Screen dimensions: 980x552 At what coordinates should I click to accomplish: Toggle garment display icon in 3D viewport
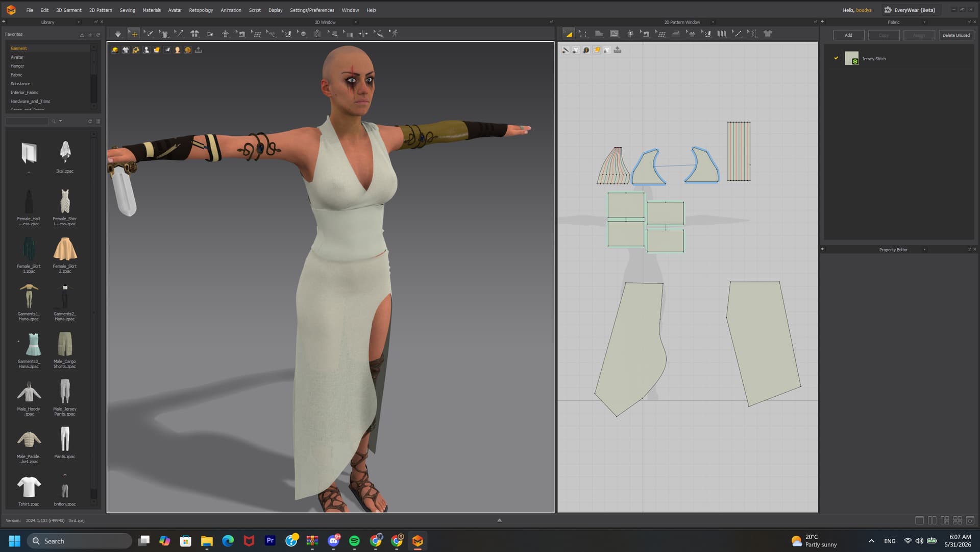point(125,50)
